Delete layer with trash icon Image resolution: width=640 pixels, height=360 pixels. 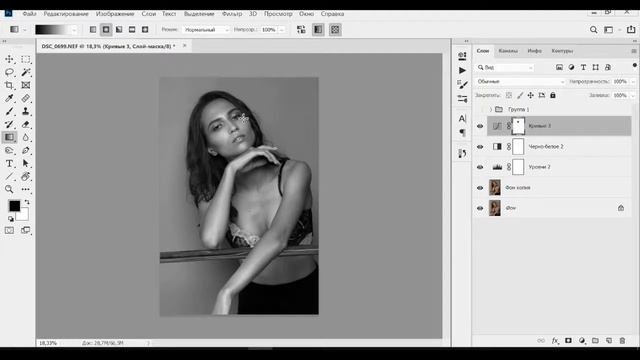click(x=622, y=340)
